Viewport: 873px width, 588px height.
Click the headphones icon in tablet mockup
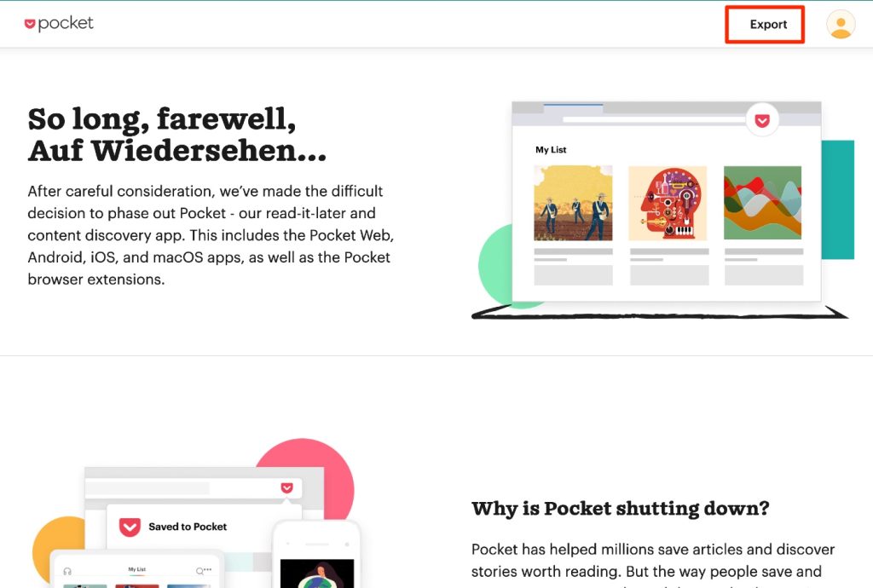67,571
